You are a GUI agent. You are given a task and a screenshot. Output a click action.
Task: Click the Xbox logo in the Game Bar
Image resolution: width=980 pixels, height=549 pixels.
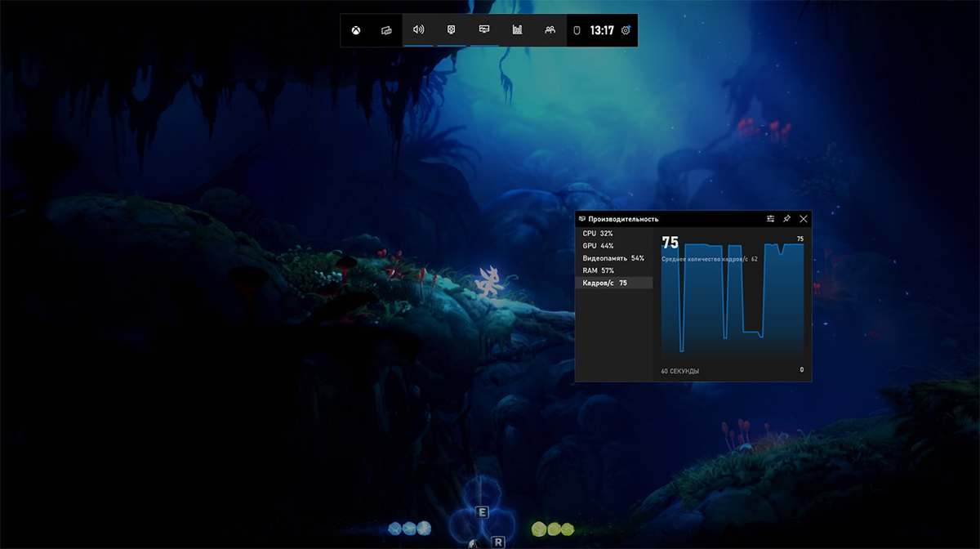[x=357, y=30]
